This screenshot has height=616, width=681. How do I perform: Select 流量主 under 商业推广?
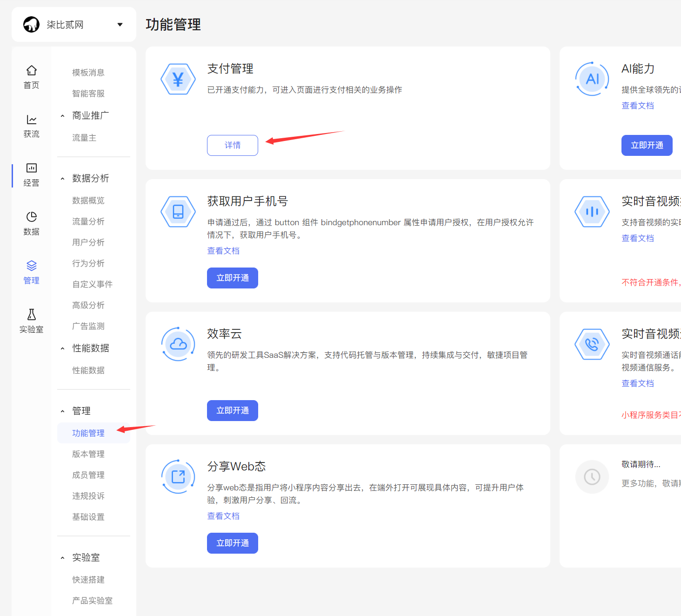tap(84, 137)
